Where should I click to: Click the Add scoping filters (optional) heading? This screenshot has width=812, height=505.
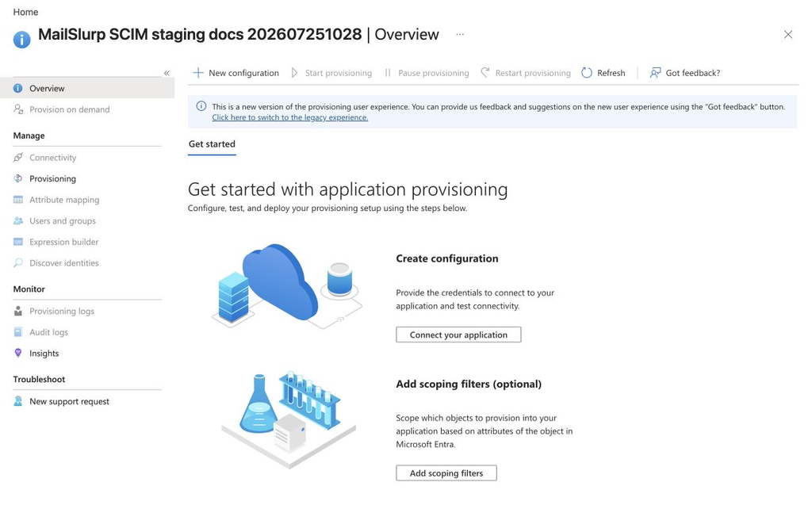click(469, 384)
